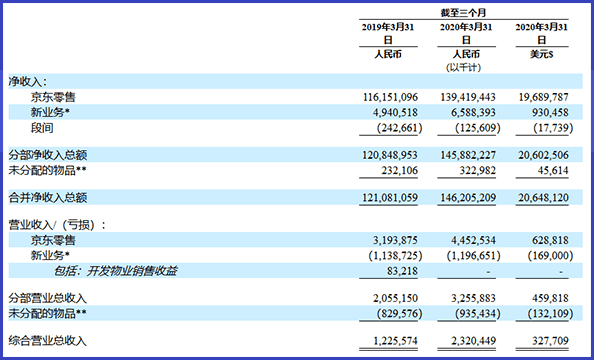Click the value 3,255,883

tap(473, 298)
